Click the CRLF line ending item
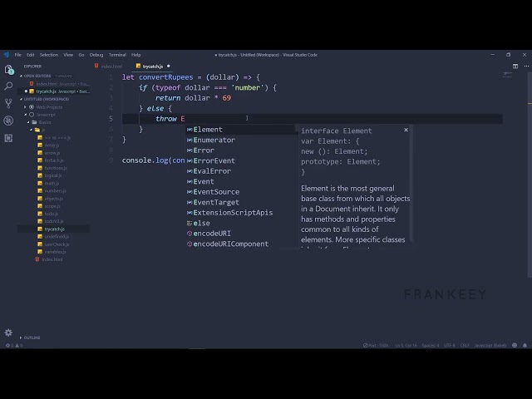 (465, 346)
